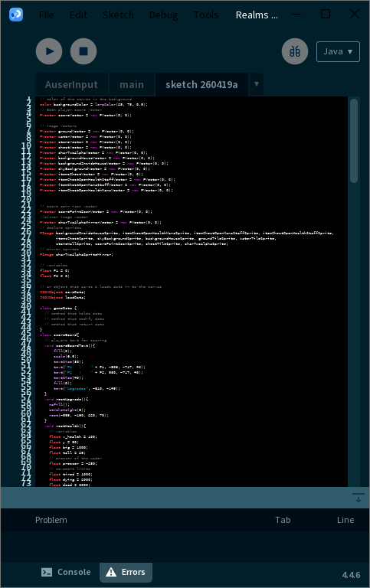Click the Processing app logo icon
This screenshot has width=370, height=588.
16,15
